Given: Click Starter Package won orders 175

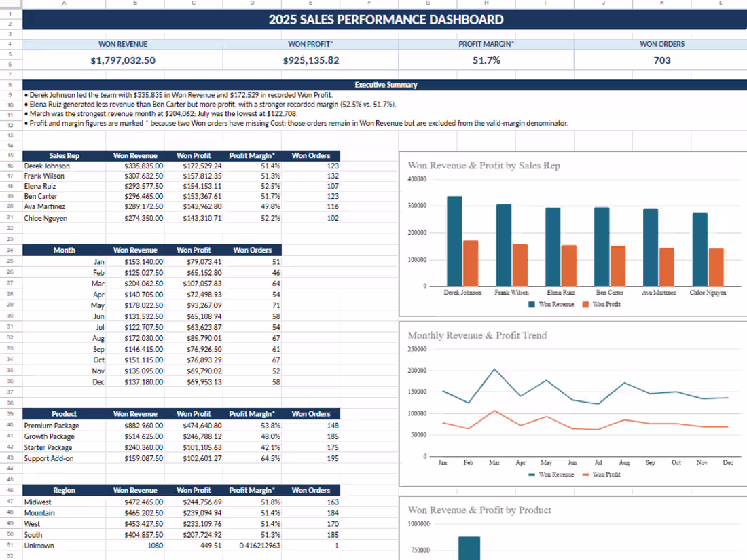Looking at the screenshot, I should tap(310, 447).
